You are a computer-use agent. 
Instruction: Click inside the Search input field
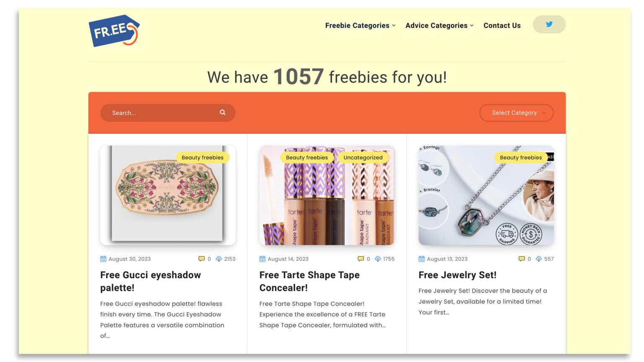155,112
